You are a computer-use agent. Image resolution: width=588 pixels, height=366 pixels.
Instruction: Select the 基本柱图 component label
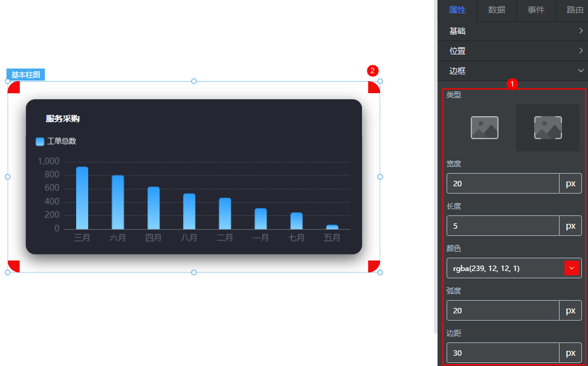pyautogui.click(x=25, y=74)
